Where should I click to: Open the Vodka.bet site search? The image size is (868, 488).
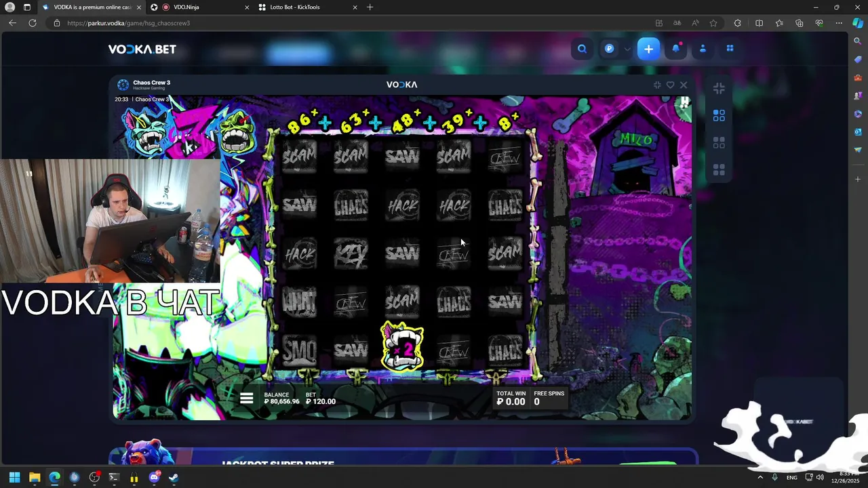click(582, 49)
